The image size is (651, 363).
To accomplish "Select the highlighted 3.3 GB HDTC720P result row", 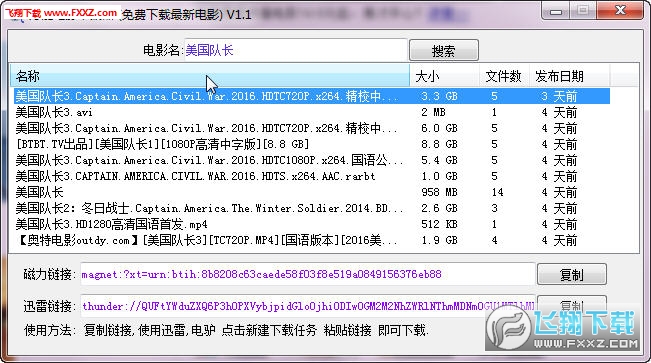I will tap(312, 96).
